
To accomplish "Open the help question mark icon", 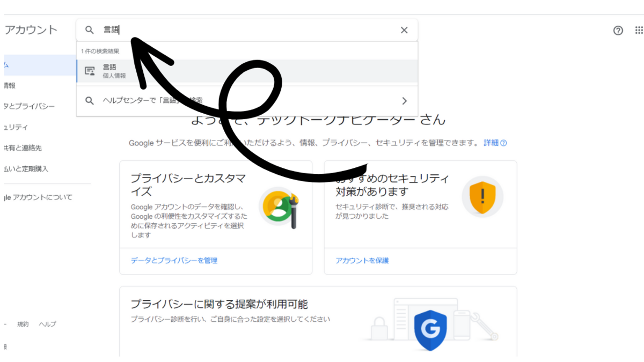I will (x=618, y=31).
